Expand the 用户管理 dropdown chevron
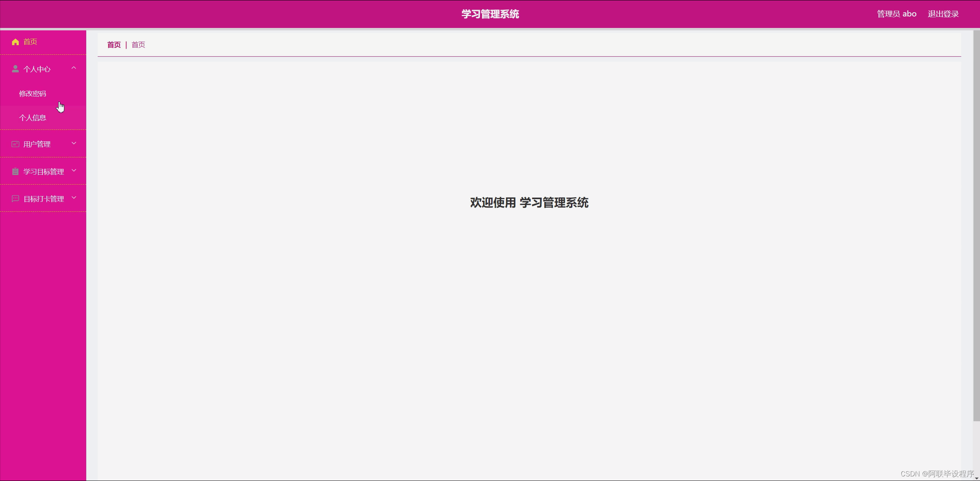The image size is (980, 481). (x=74, y=143)
